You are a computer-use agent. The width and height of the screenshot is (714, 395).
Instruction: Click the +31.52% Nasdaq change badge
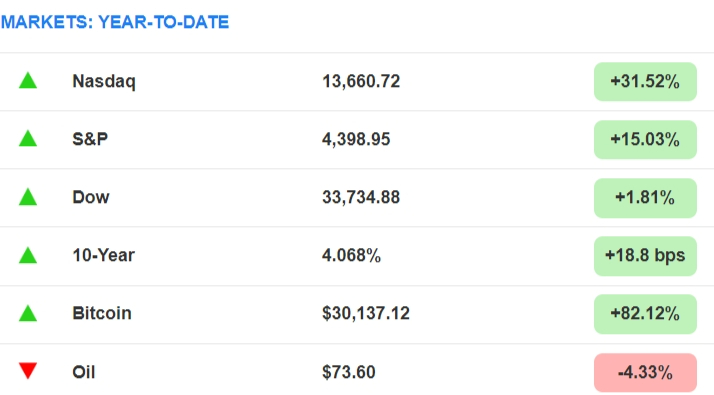pyautogui.click(x=645, y=82)
